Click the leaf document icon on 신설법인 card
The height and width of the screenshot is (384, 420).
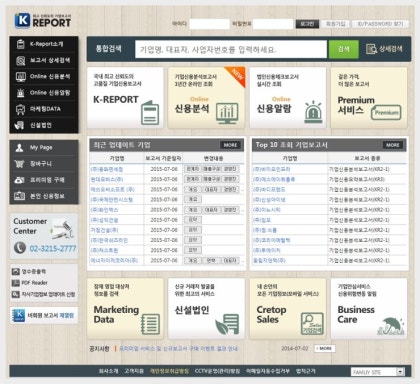(x=227, y=324)
